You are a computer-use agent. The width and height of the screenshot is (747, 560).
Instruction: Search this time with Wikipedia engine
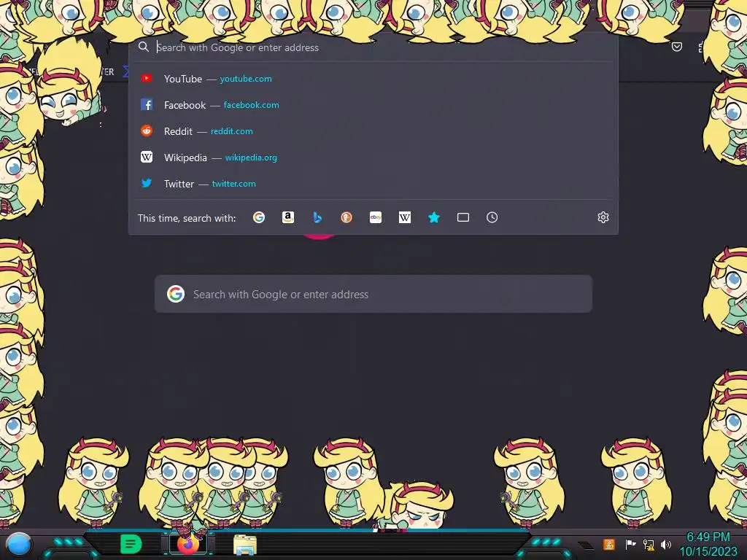coord(404,217)
